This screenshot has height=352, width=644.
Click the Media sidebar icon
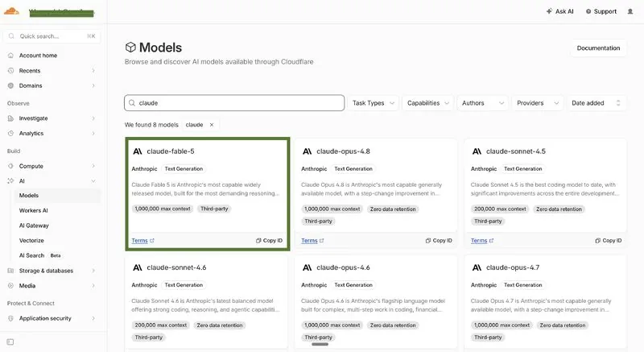pos(10,285)
